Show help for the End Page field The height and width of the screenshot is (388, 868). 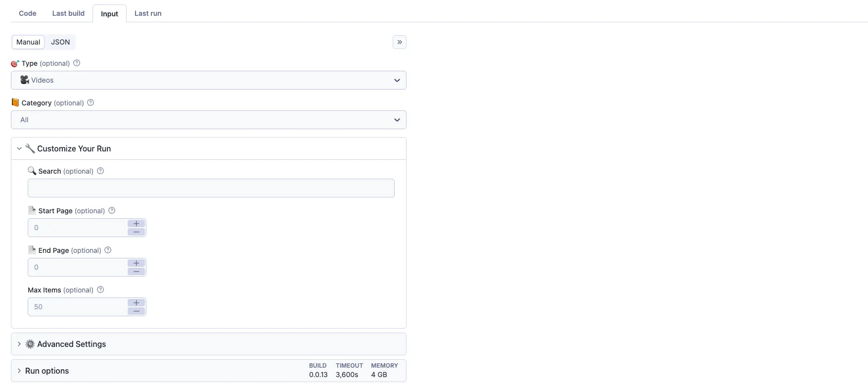pos(108,250)
